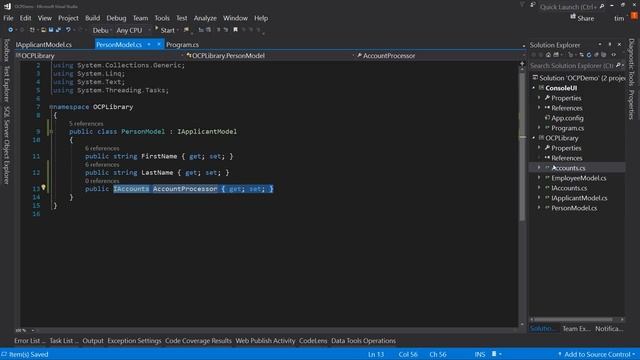Open the Team Explorer bottom tab
The image size is (640, 360).
coord(576,328)
